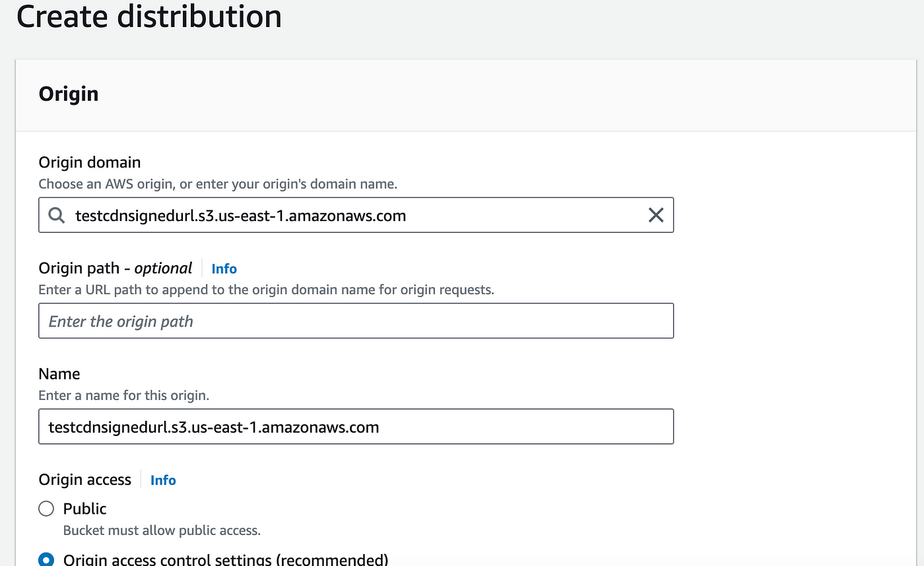The width and height of the screenshot is (924, 566).
Task: Click the Create distribution heading
Action: [149, 16]
